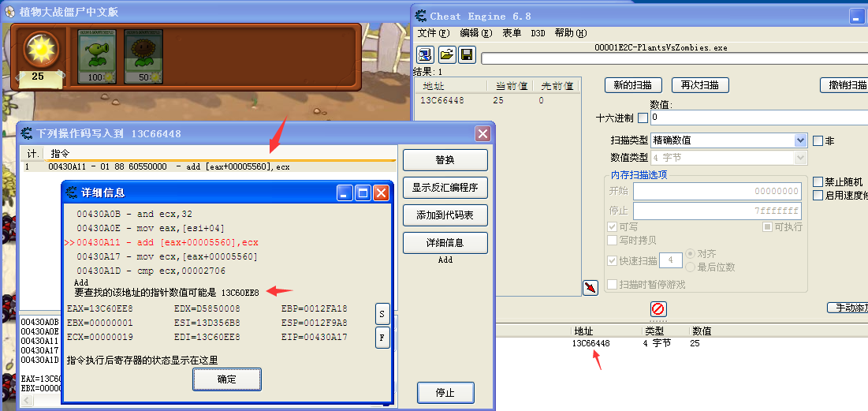The height and width of the screenshot is (411, 868).
Task: Maximize the 详细信息 dialog
Action: pos(363,192)
